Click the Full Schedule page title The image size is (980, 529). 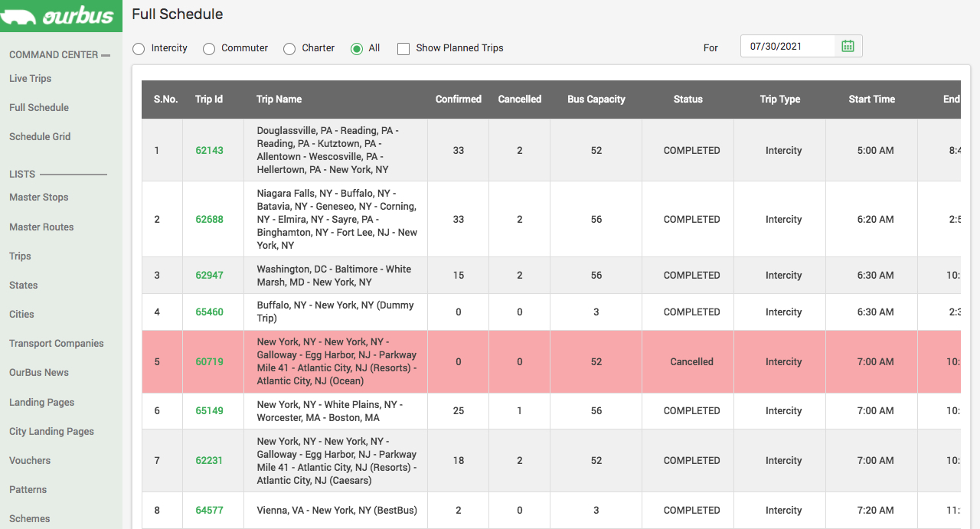178,14
